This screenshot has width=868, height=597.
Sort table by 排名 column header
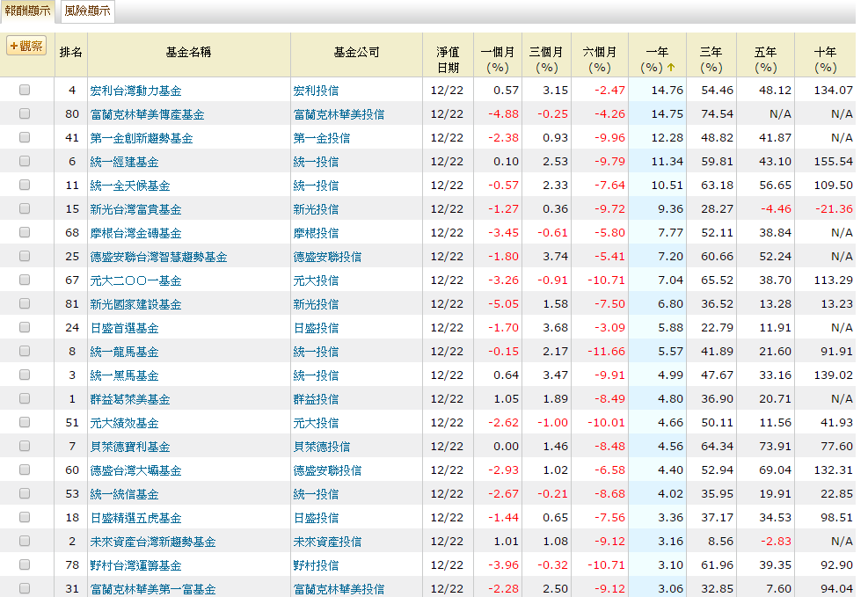click(x=71, y=53)
